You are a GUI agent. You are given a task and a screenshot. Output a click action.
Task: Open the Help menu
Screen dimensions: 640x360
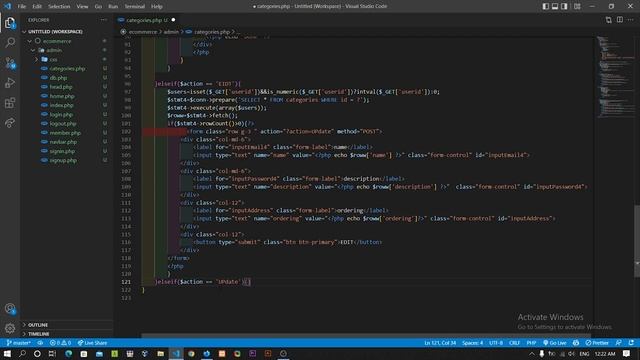tap(157, 6)
